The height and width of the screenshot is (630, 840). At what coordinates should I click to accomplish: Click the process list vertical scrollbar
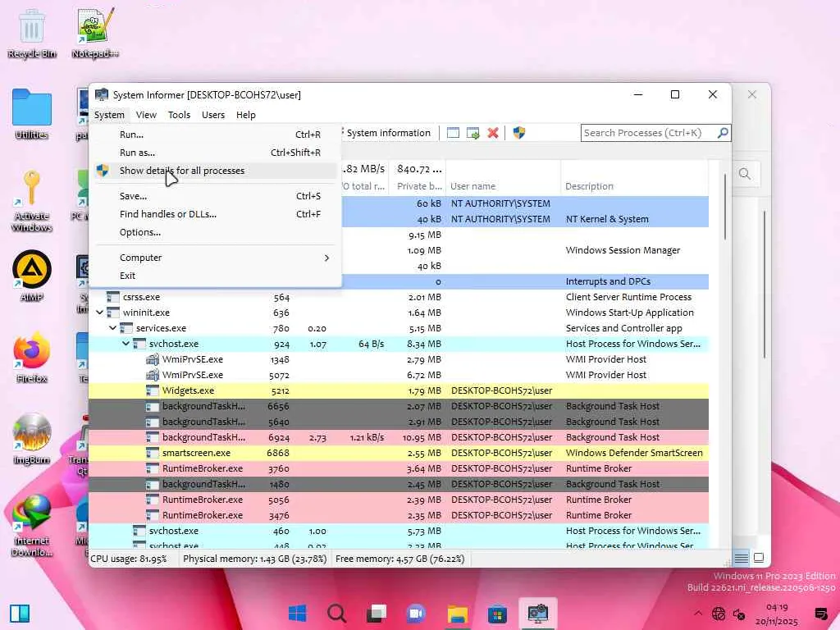725,207
